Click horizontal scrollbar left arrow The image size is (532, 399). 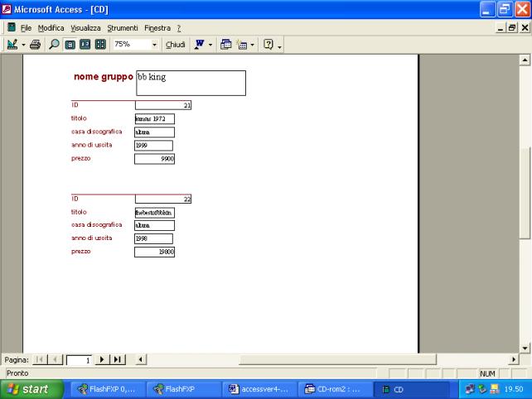(x=141, y=359)
